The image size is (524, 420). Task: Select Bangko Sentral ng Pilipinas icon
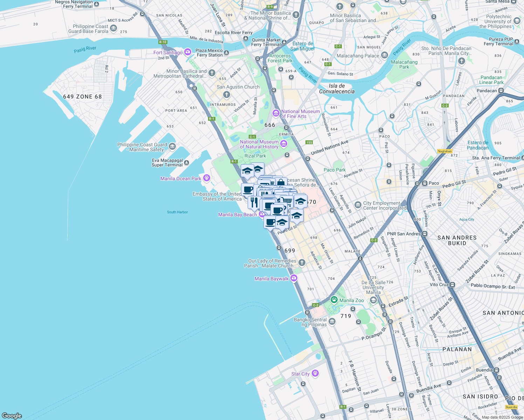(332, 322)
